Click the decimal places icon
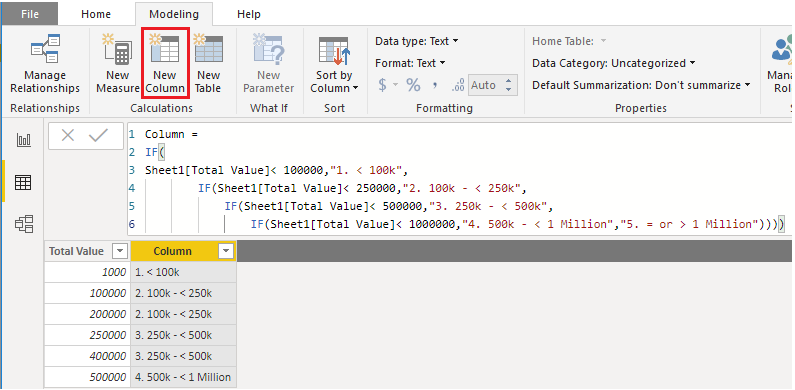795x390 pixels. click(457, 85)
